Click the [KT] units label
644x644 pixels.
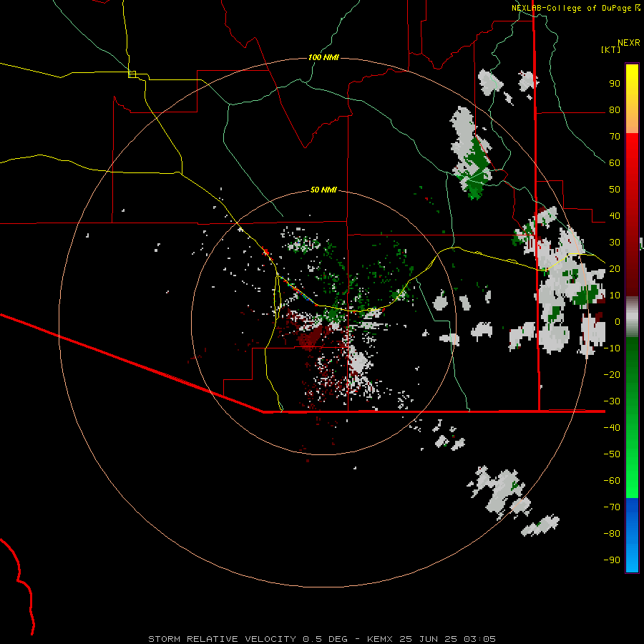point(611,49)
